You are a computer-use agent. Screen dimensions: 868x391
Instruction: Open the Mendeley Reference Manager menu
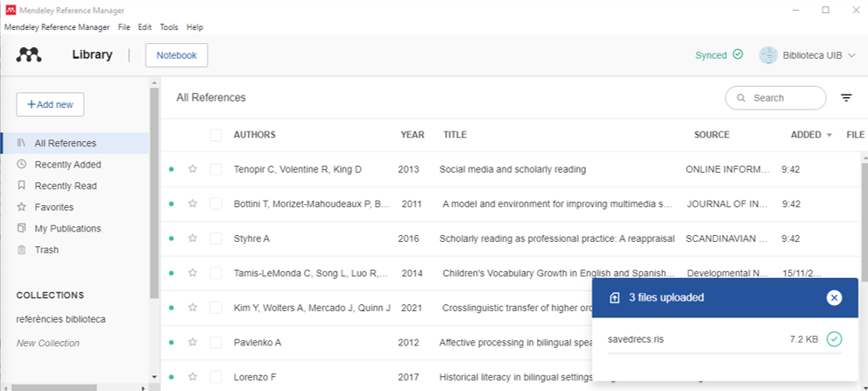coord(57,26)
